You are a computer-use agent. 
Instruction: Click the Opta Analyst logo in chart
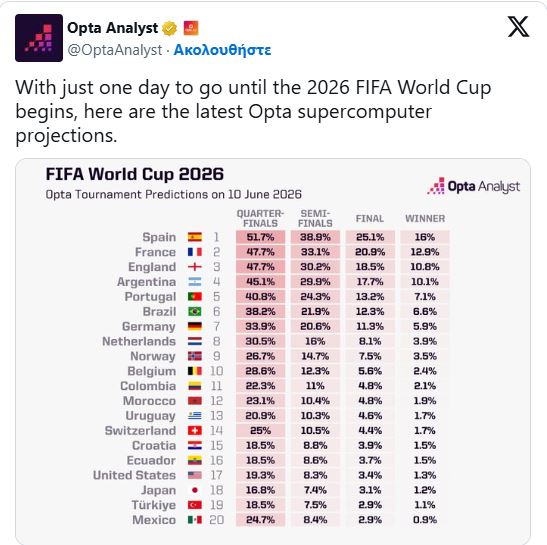(474, 186)
